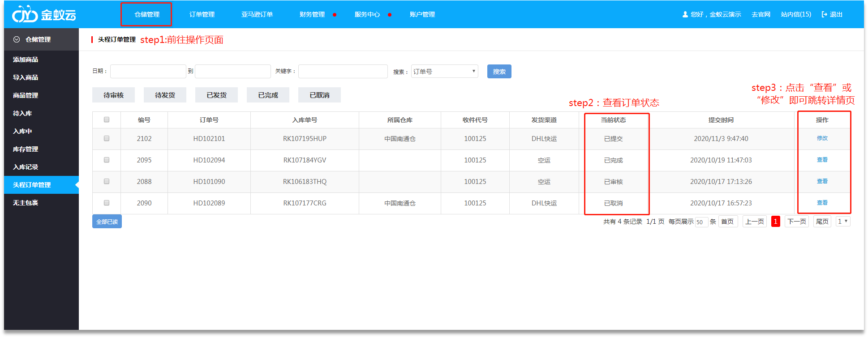Go to 库存管理 in sidebar

point(26,149)
